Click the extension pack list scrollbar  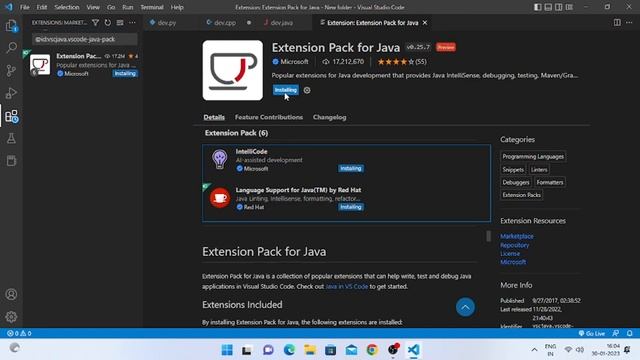[489, 236]
